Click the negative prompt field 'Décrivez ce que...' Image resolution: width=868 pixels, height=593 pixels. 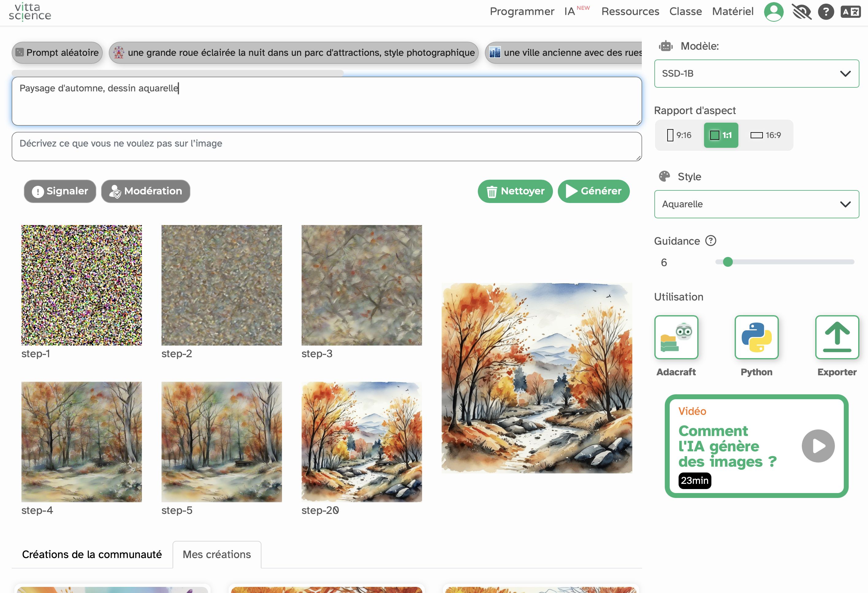327,147
